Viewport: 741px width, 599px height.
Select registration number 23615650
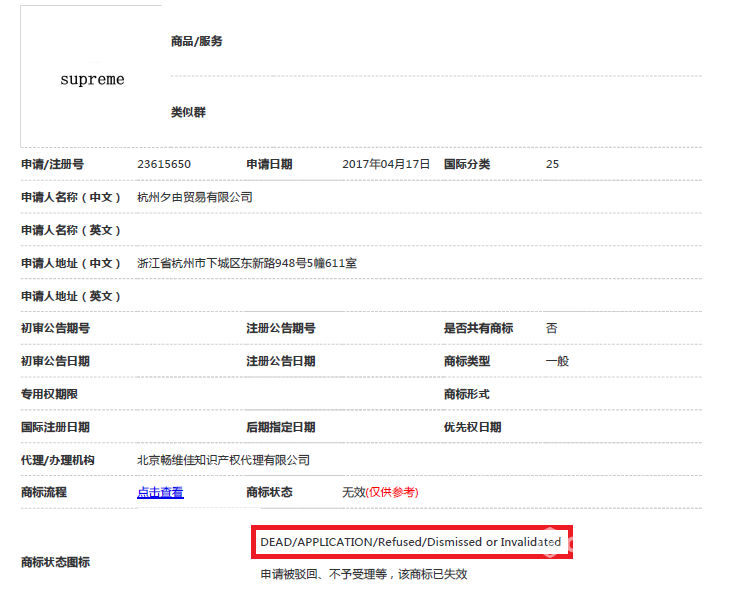tap(164, 164)
